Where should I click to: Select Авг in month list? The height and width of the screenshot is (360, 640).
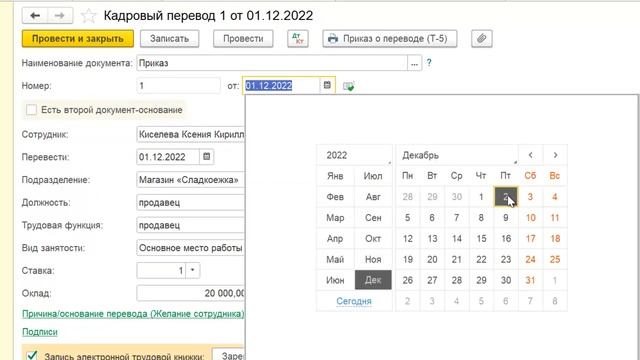[373, 197]
